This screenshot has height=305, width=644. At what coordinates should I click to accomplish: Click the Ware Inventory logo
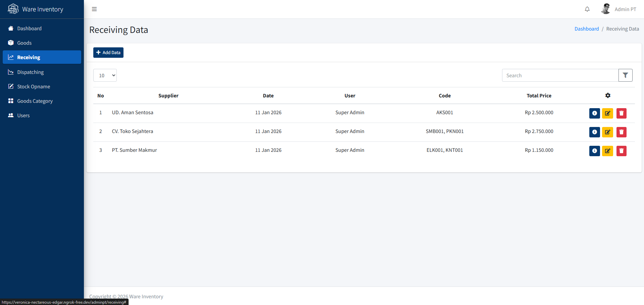36,9
